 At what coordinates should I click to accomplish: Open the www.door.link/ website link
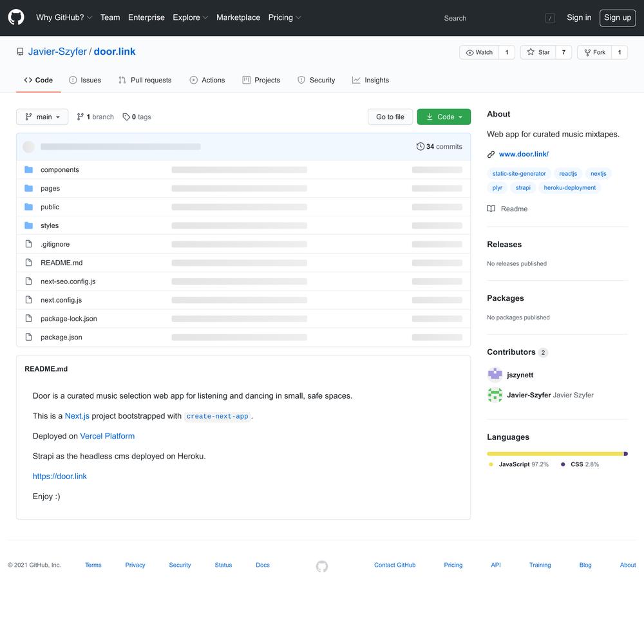(x=524, y=155)
